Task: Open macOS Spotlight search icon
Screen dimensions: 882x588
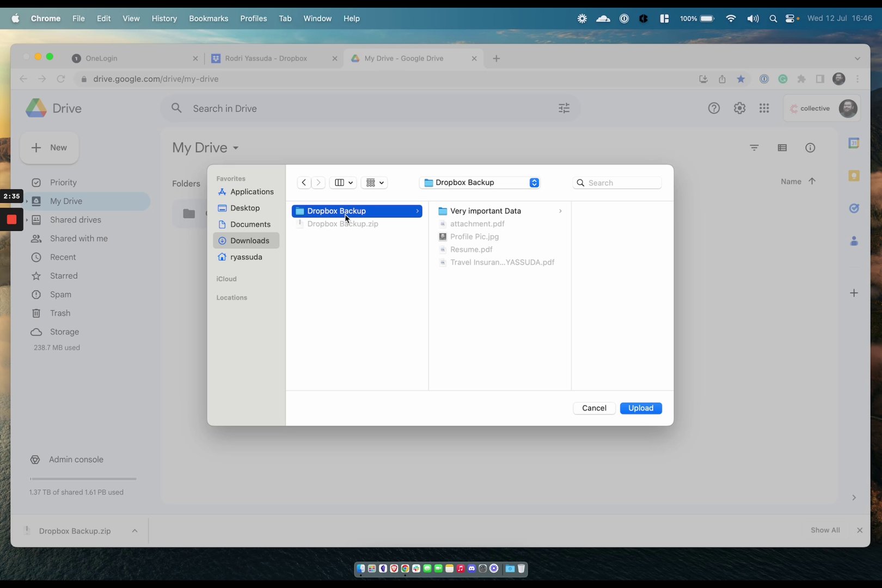Action: (x=773, y=19)
